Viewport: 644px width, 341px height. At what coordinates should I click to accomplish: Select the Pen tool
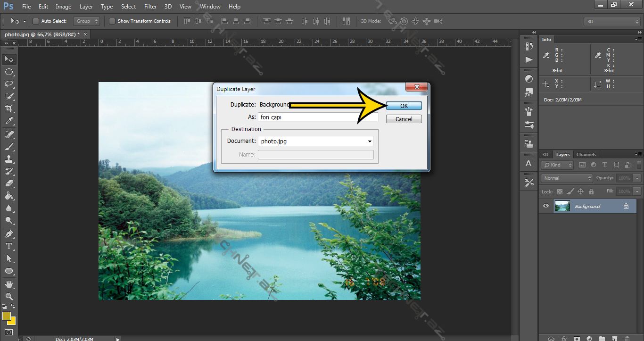coord(9,234)
